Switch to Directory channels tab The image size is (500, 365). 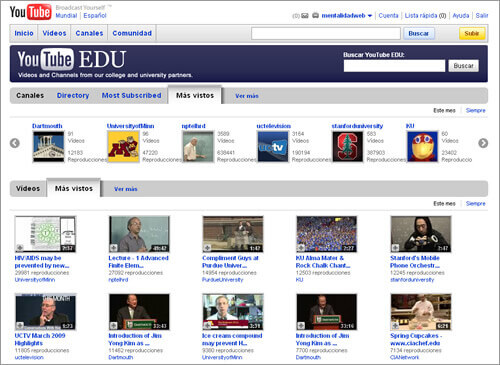[x=73, y=95]
